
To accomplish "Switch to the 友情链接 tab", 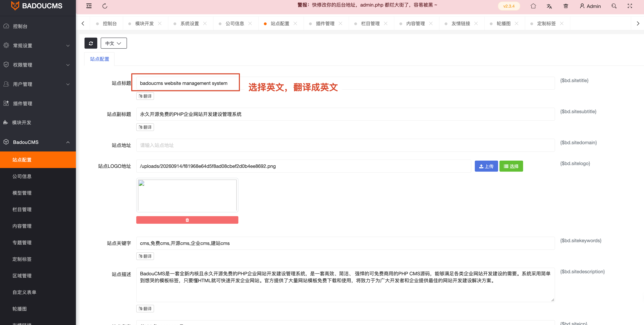I will 461,23.
